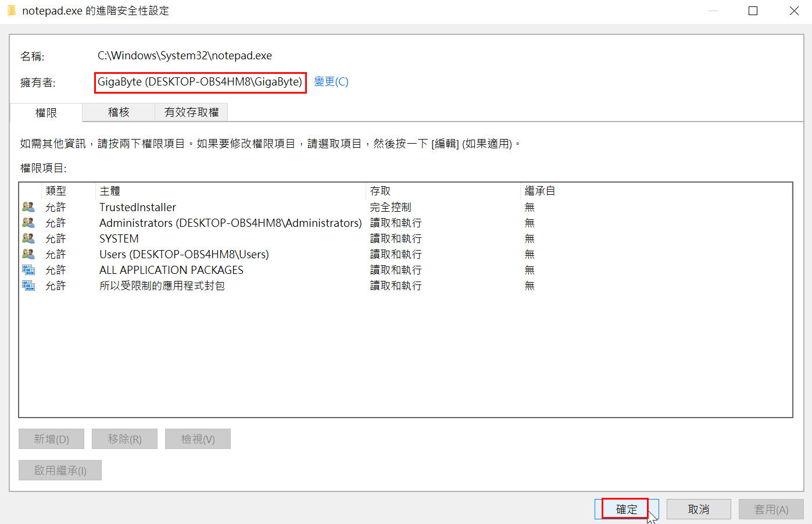Click the 變更(C) owner link
Viewport: 812px width, 524px height.
[331, 81]
